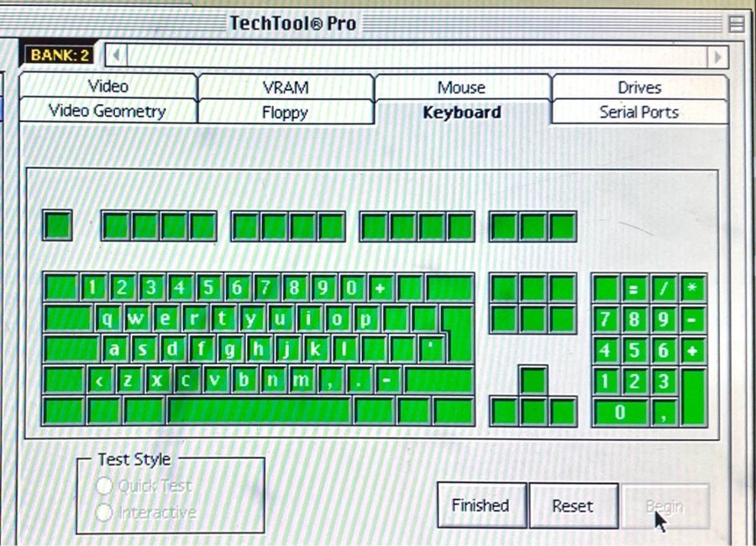Click the numeric keypad 6 key
This screenshot has width=756, height=546.
coord(664,349)
